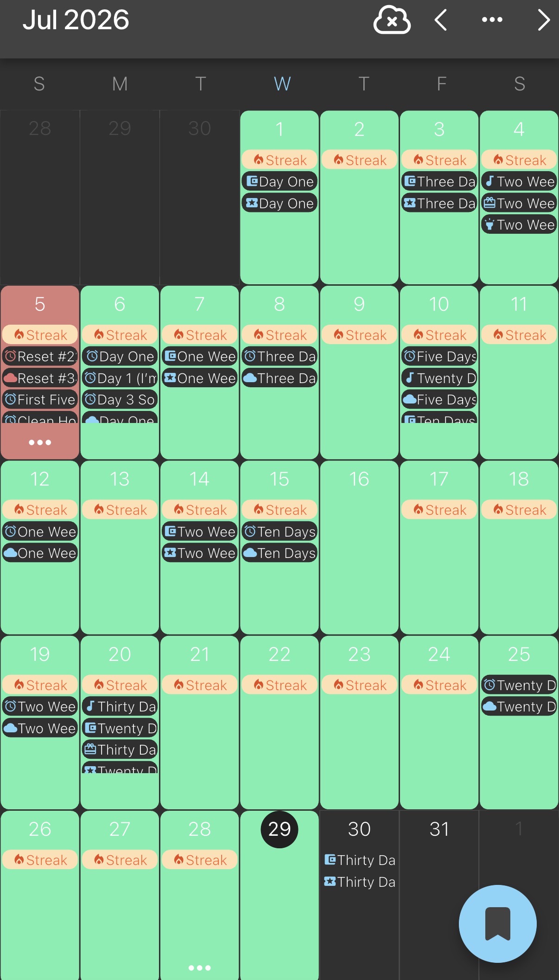559x980 pixels.
Task: Select July 16 day cell
Action: tap(359, 547)
